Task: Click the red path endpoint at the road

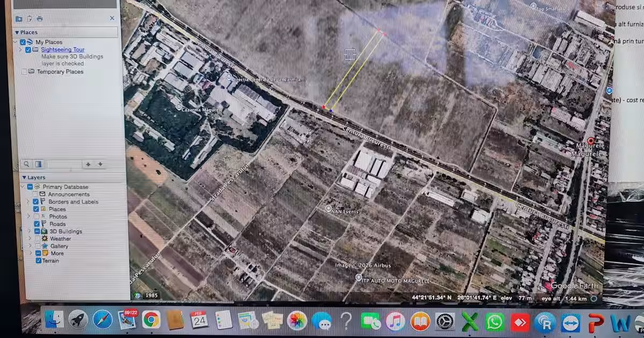Action: (324, 107)
